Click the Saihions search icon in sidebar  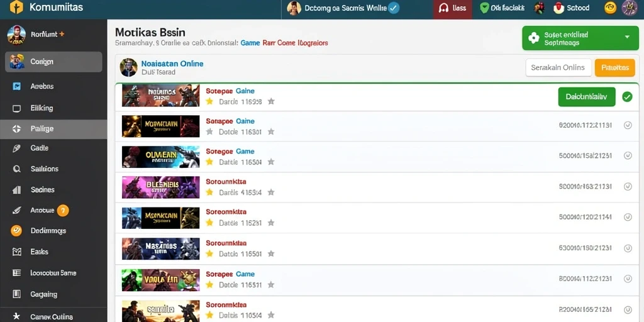point(16,169)
